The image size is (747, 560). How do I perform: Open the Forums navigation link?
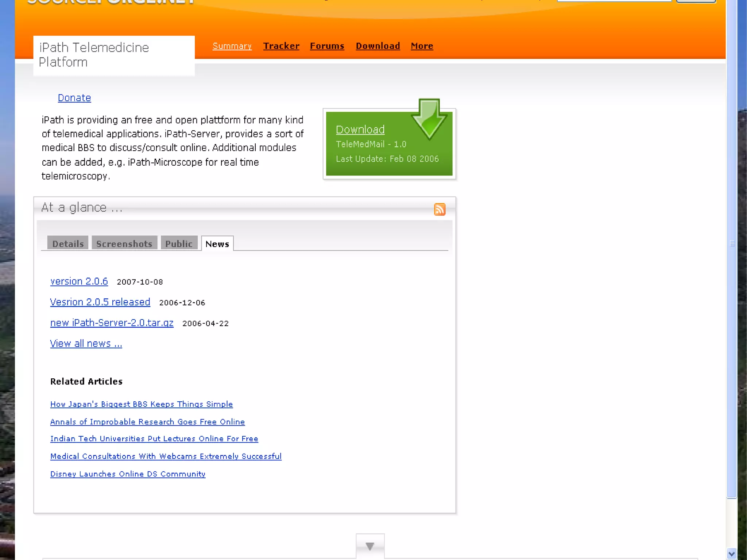point(327,46)
